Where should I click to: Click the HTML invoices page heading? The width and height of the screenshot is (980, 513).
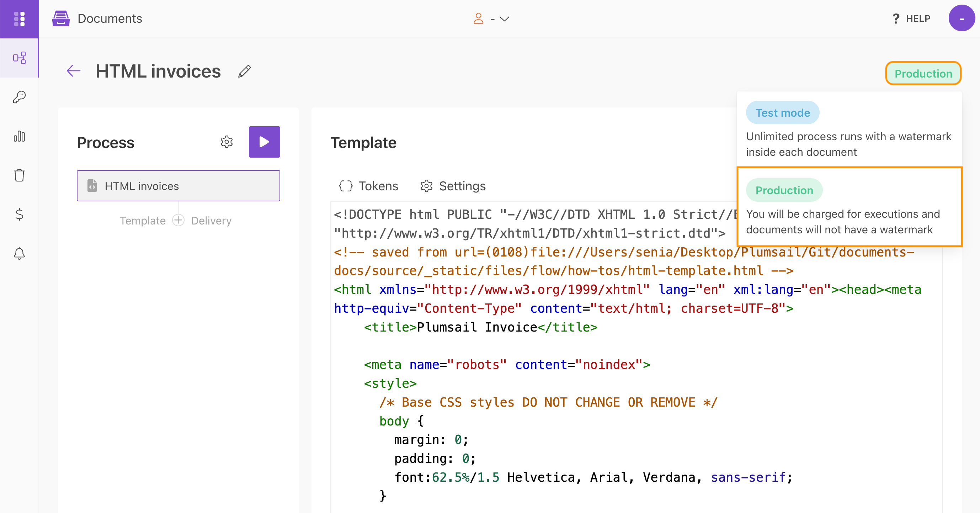point(158,71)
